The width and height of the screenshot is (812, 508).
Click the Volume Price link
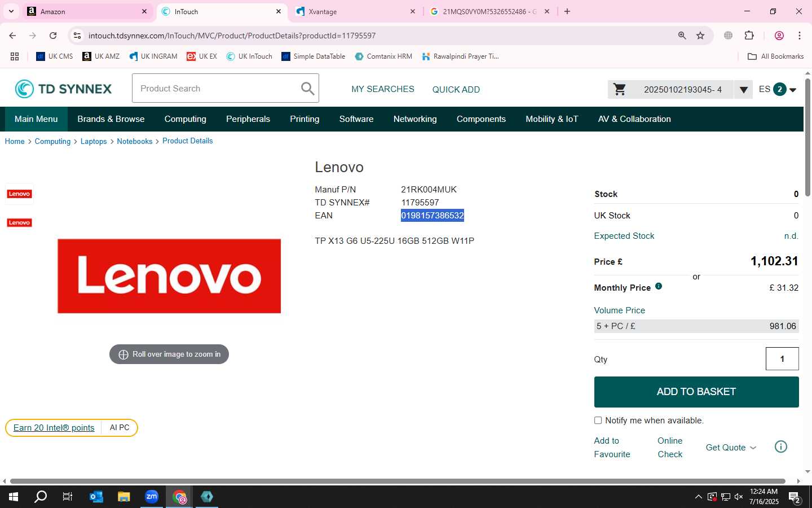(619, 310)
